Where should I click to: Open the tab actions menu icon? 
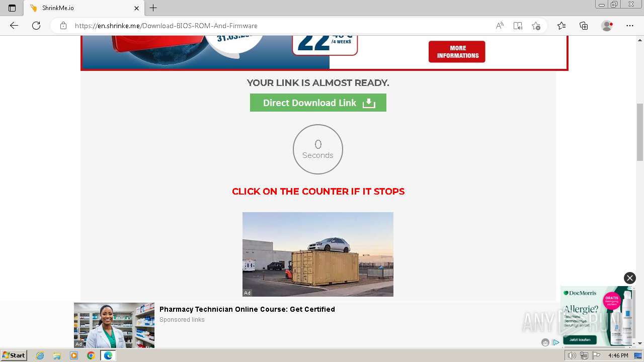(12, 8)
